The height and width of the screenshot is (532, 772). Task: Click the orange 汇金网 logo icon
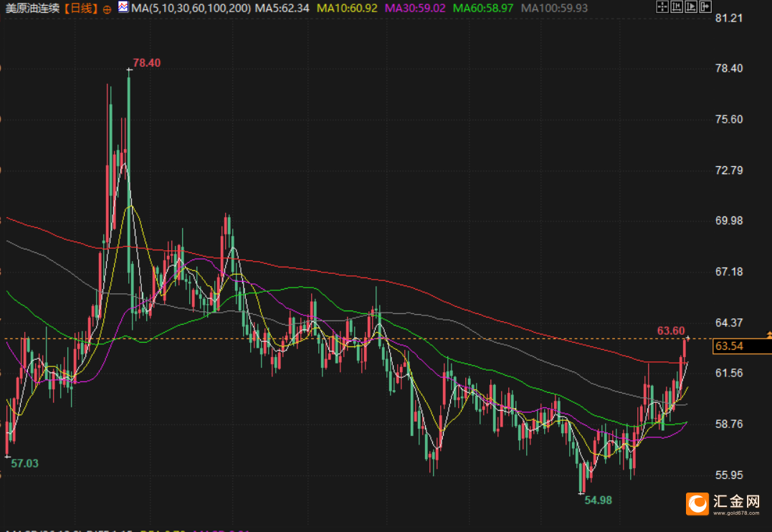coord(697,503)
